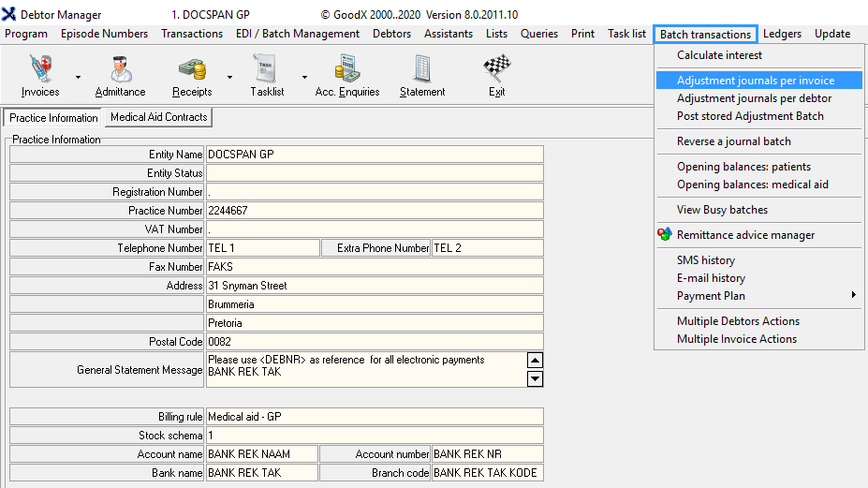This screenshot has width=868, height=488.
Task: Open Remittance advice manager
Action: click(745, 235)
